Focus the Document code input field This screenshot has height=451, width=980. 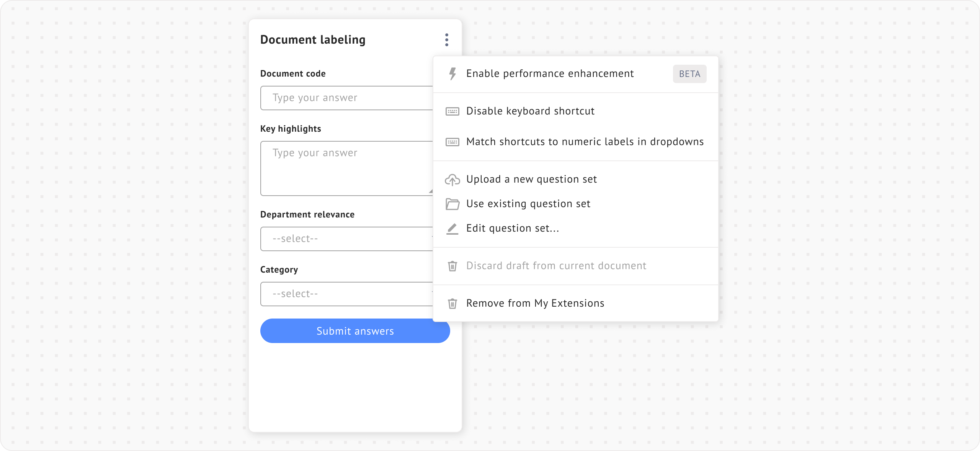[346, 98]
